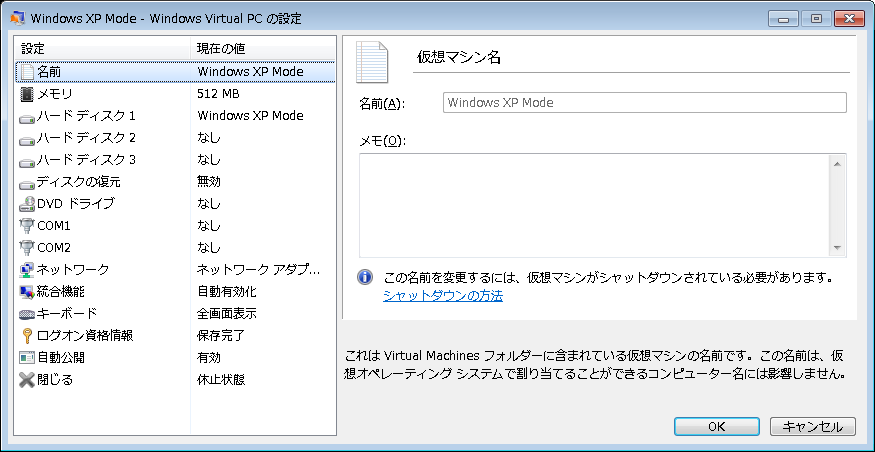Click the メモ scrollbar down arrow

click(x=837, y=248)
